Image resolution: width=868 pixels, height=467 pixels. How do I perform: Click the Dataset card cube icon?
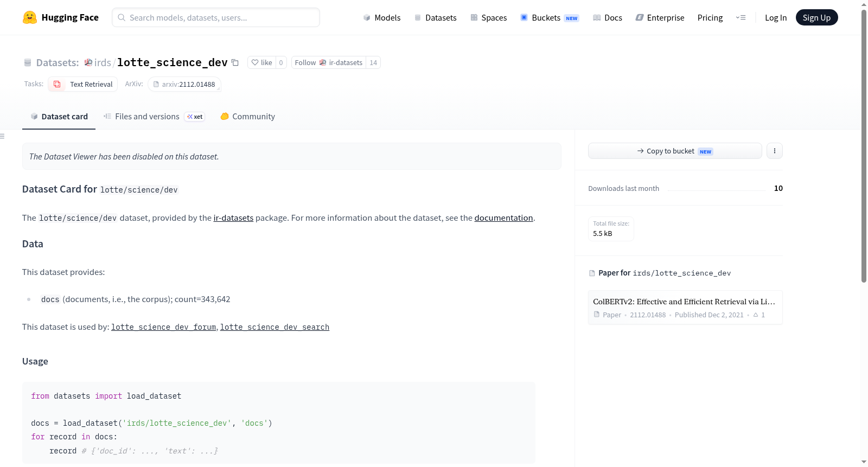(x=34, y=116)
